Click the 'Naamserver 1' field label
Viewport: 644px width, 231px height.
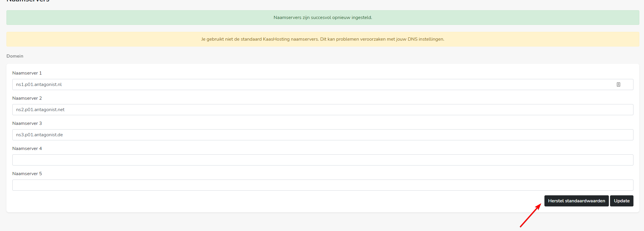[x=27, y=73]
